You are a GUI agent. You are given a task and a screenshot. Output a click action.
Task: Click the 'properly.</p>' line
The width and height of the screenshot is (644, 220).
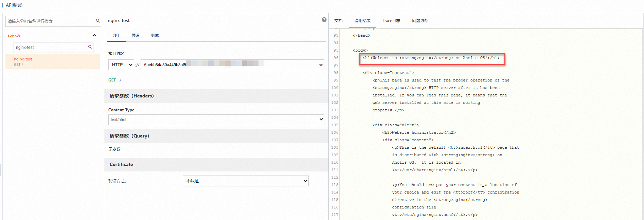coord(388,110)
